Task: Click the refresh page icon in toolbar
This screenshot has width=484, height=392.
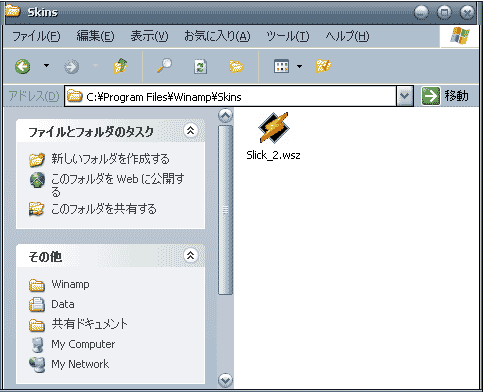Action: [200, 66]
